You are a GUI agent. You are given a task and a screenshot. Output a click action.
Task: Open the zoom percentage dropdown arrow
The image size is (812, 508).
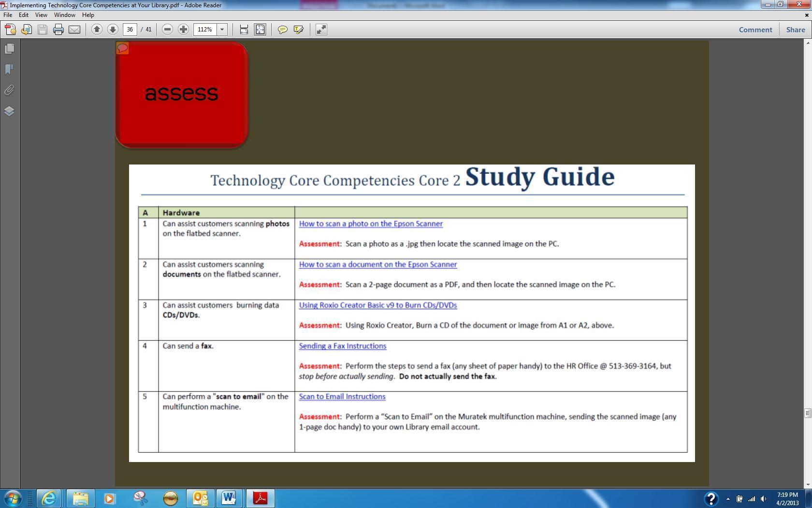click(222, 30)
